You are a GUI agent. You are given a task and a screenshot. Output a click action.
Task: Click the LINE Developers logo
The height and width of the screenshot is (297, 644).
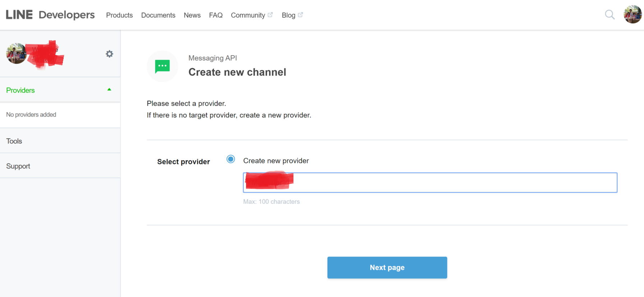[x=50, y=15]
